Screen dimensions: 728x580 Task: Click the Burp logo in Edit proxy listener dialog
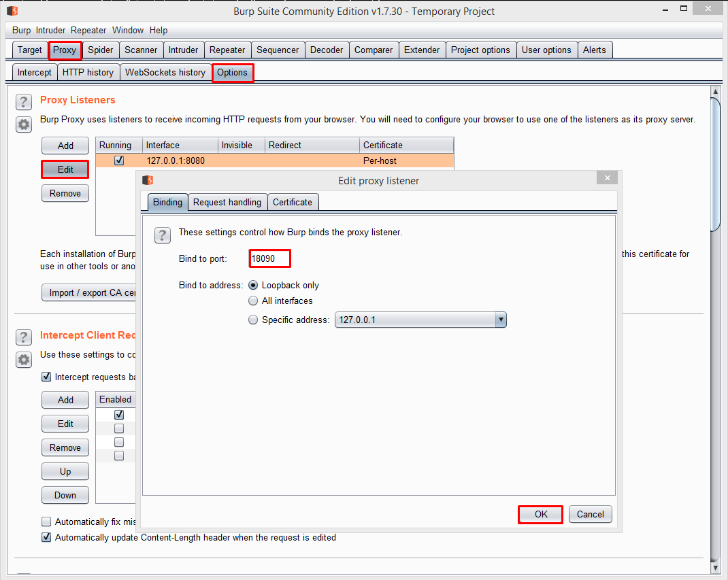coord(148,180)
